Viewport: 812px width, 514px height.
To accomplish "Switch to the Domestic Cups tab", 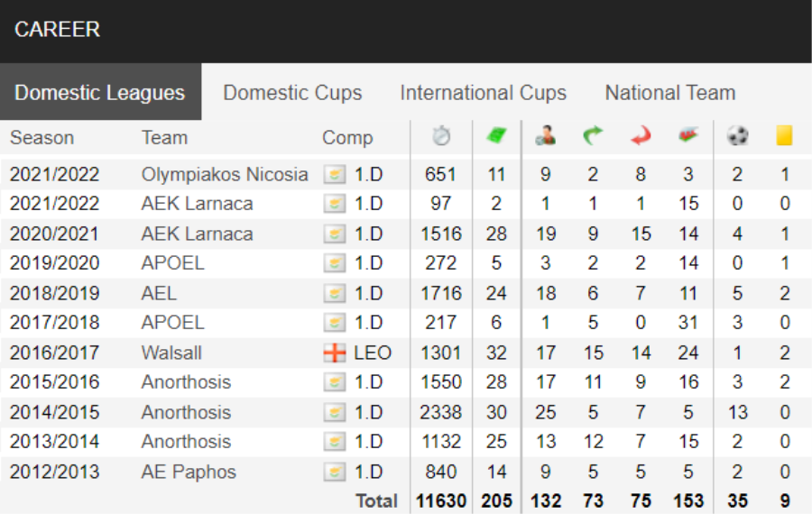I will [x=292, y=93].
